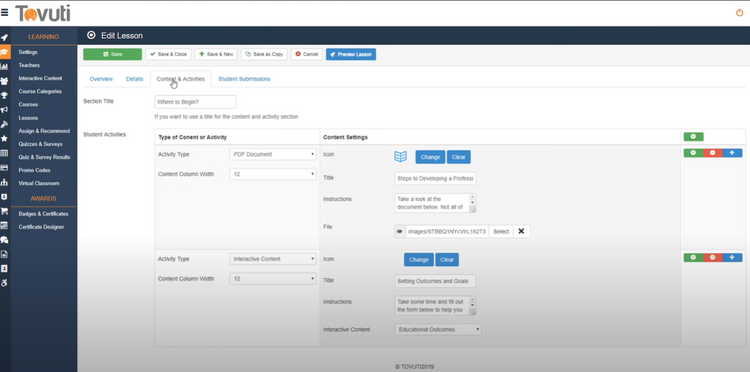The height and width of the screenshot is (372, 750).
Task: Open the chat bubbles icon in rail
Action: 4,240
